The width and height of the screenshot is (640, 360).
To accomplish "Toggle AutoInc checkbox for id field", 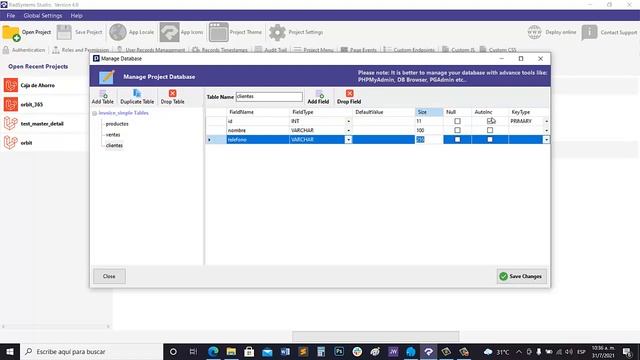I will [x=490, y=121].
